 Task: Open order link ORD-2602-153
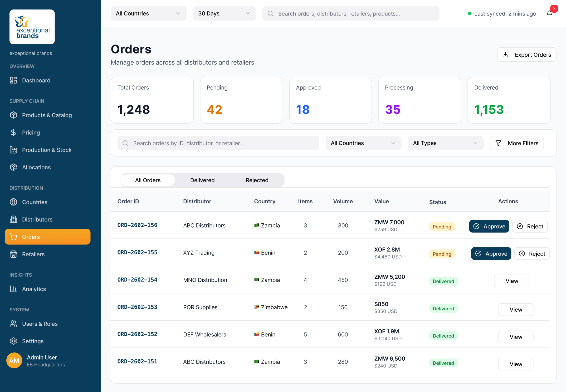pos(137,307)
